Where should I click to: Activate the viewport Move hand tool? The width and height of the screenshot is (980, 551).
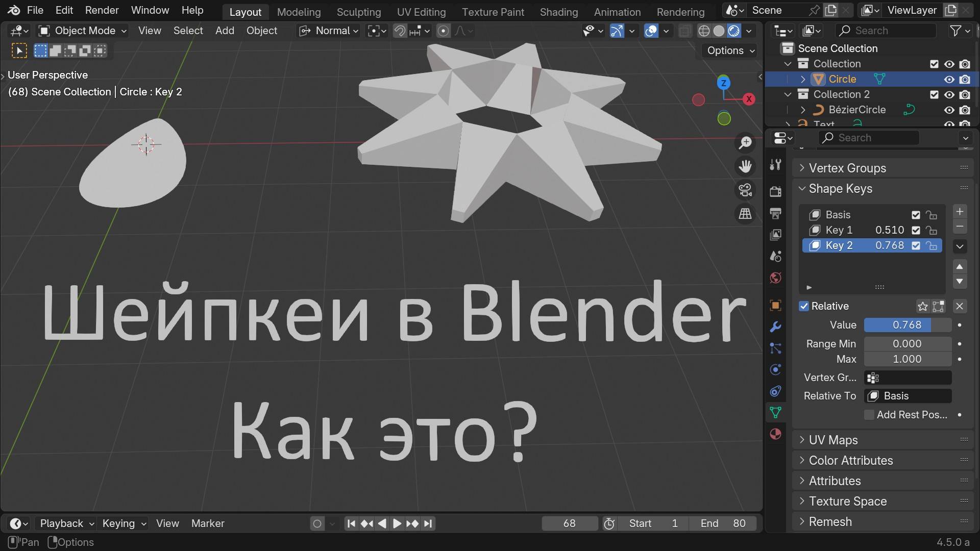(x=745, y=166)
